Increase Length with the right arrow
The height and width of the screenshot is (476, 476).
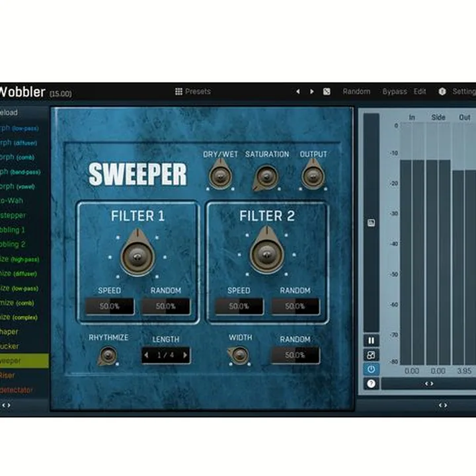pos(185,355)
